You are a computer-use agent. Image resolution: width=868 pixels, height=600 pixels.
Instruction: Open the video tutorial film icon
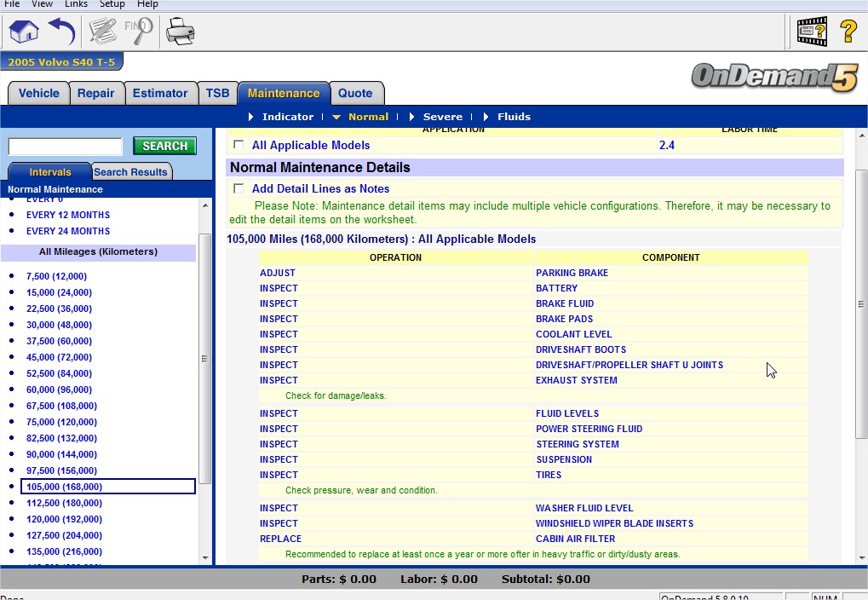pyautogui.click(x=812, y=31)
